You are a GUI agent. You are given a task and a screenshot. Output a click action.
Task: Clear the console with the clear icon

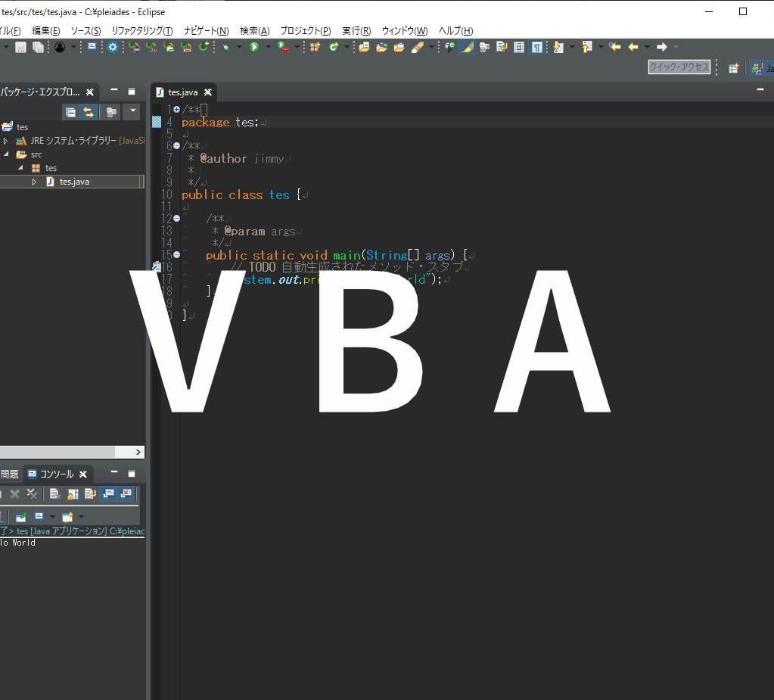[x=54, y=493]
